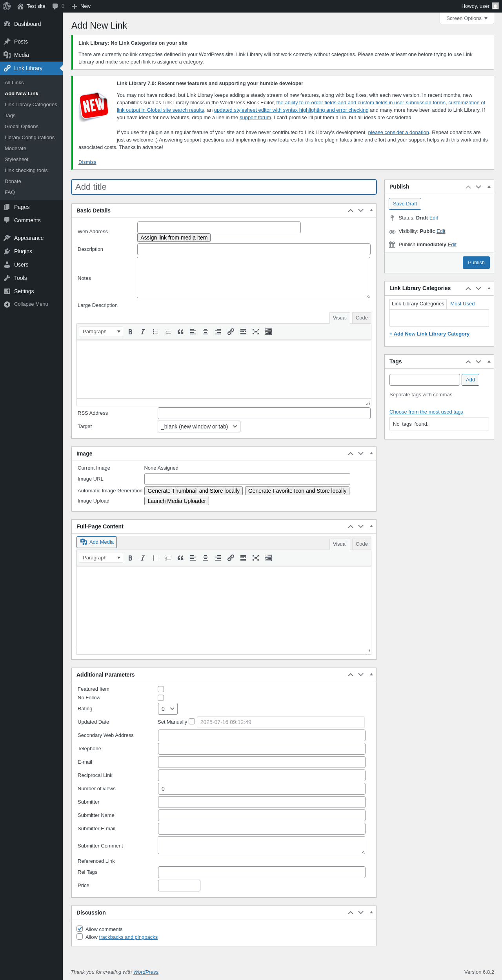Click bulleted list icon in Large Description toolbar

tap(155, 332)
